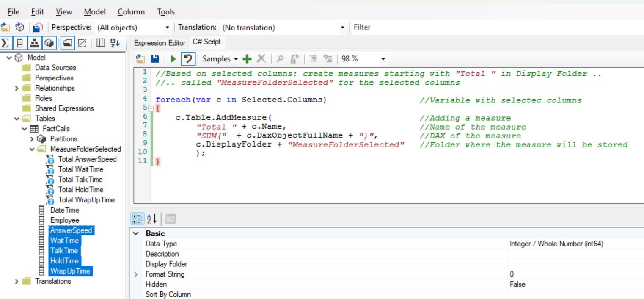This screenshot has height=299, width=644.
Task: Click the comment lines icon
Action: pyautogui.click(x=313, y=59)
